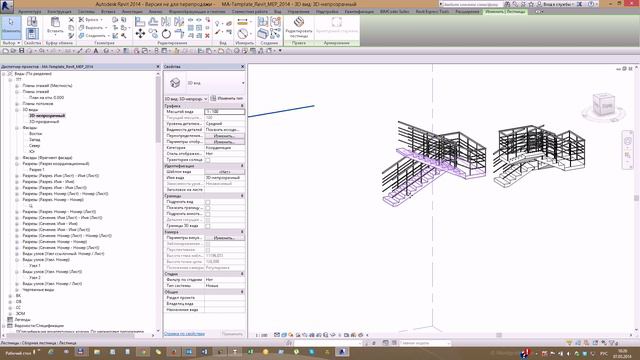Collapse the 3D виды tree node

17,110
